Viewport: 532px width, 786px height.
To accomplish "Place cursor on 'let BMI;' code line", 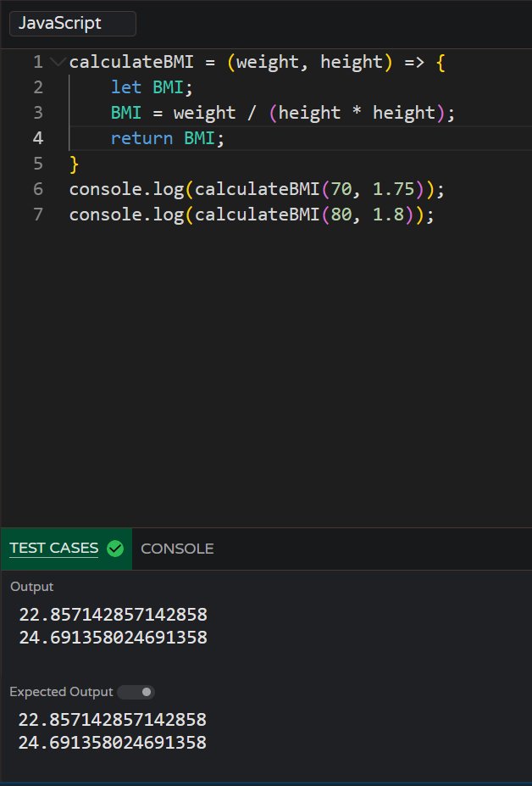I will pyautogui.click(x=152, y=87).
